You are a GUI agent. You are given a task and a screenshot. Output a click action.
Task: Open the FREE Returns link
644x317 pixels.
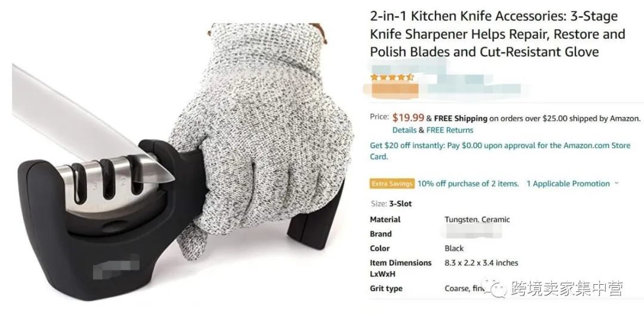click(450, 130)
